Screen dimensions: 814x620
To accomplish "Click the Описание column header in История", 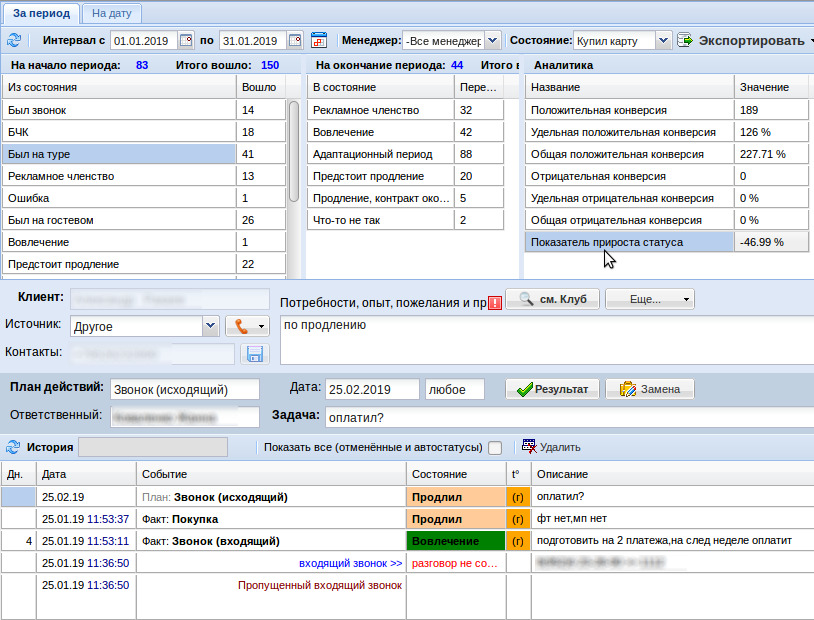I will [673, 474].
